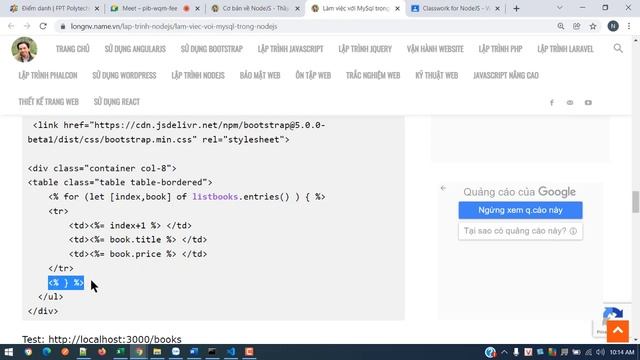
Task: Go back to previous page
Action: coord(11,26)
